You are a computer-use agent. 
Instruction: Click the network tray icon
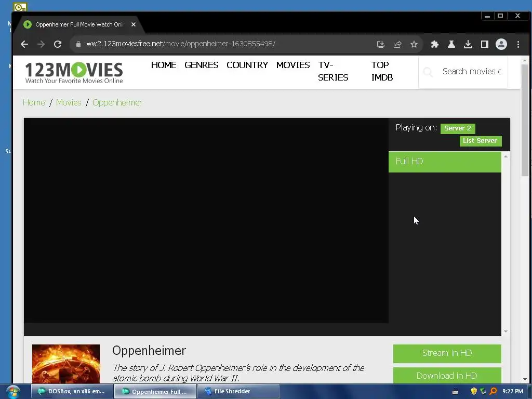(484, 392)
